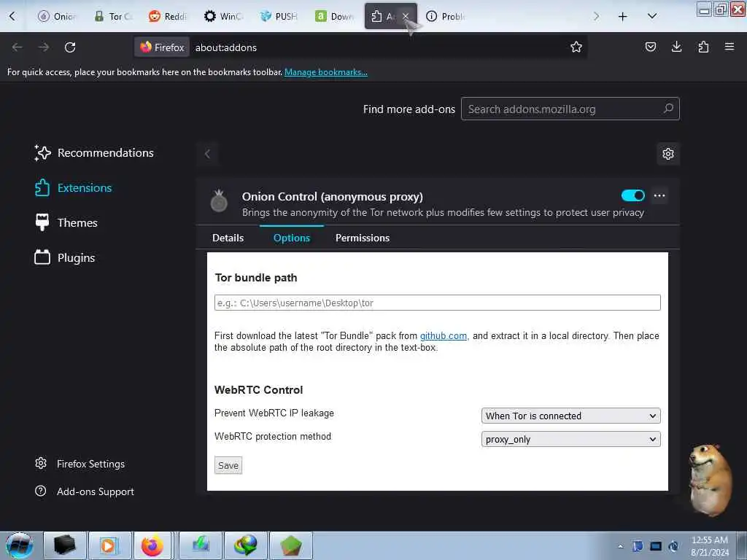
Task: Open the Extensions toolbar button
Action: coord(703,47)
